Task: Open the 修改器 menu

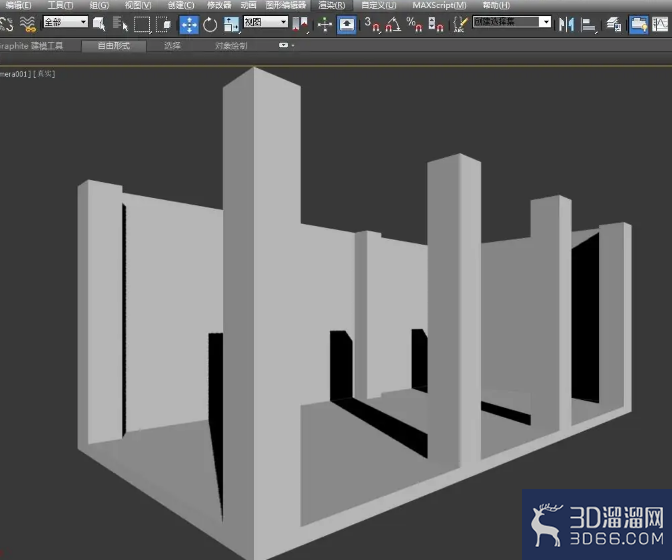Action: (219, 6)
